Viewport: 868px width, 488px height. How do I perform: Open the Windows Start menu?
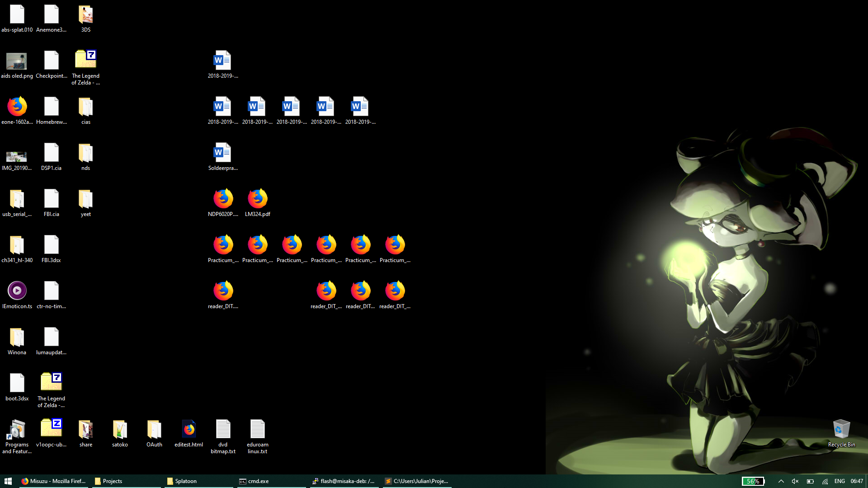[x=8, y=481]
